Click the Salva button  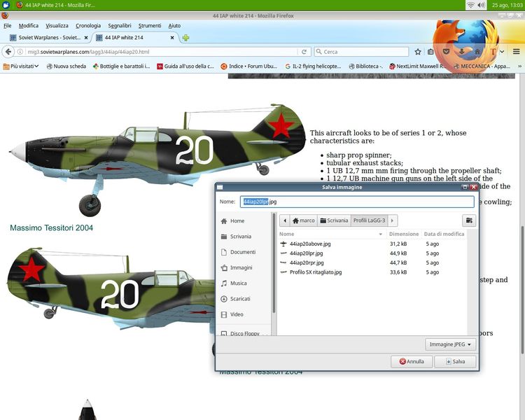tap(455, 361)
